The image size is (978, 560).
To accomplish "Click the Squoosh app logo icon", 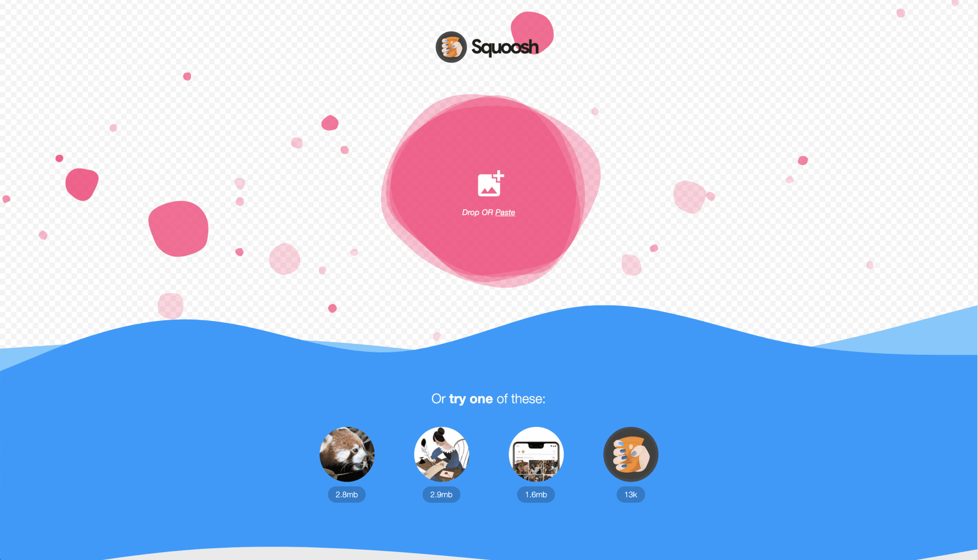I will pyautogui.click(x=449, y=46).
